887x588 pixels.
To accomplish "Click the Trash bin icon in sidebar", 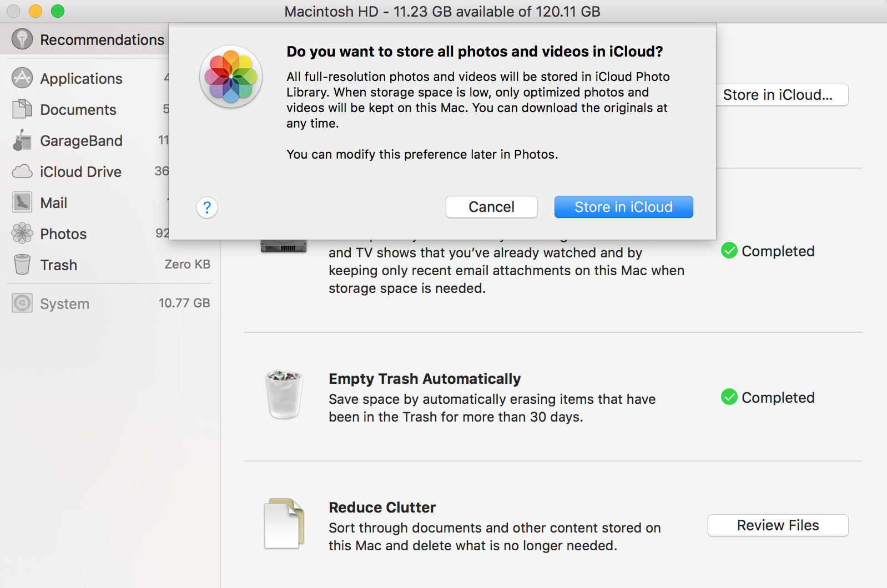I will click(22, 265).
